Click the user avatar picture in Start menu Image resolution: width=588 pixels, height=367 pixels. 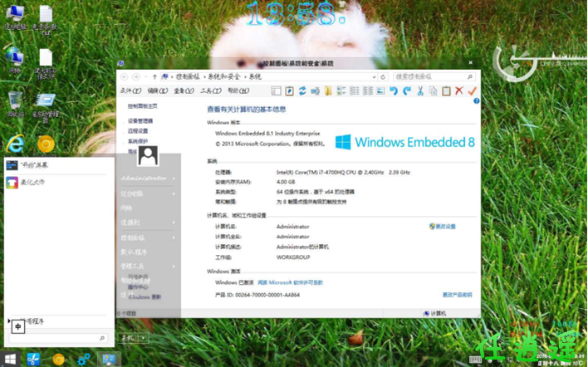(148, 155)
